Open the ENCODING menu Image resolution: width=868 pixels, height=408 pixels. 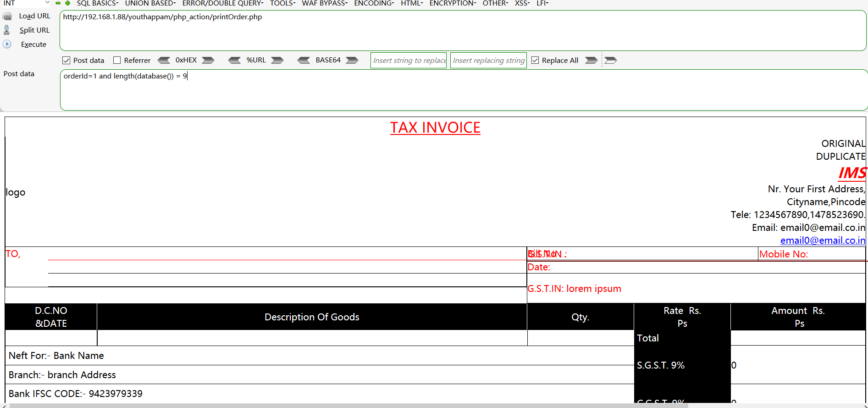[x=374, y=3]
